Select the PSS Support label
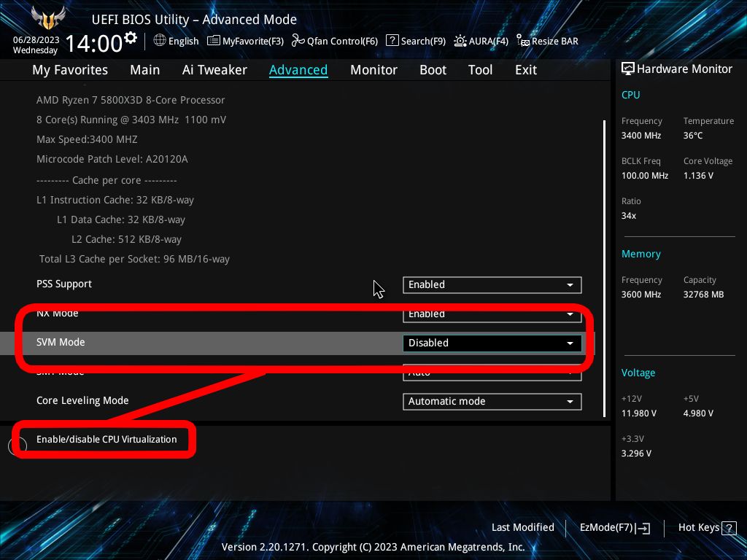Viewport: 747px width, 560px height. pyautogui.click(x=64, y=284)
